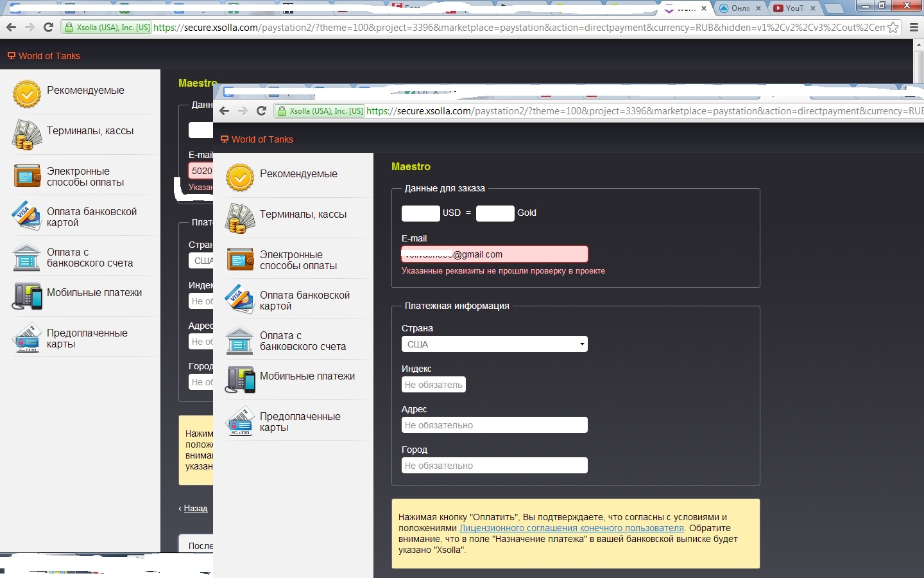This screenshot has height=578, width=924.
Task: Click the Адрес input field
Action: click(495, 425)
